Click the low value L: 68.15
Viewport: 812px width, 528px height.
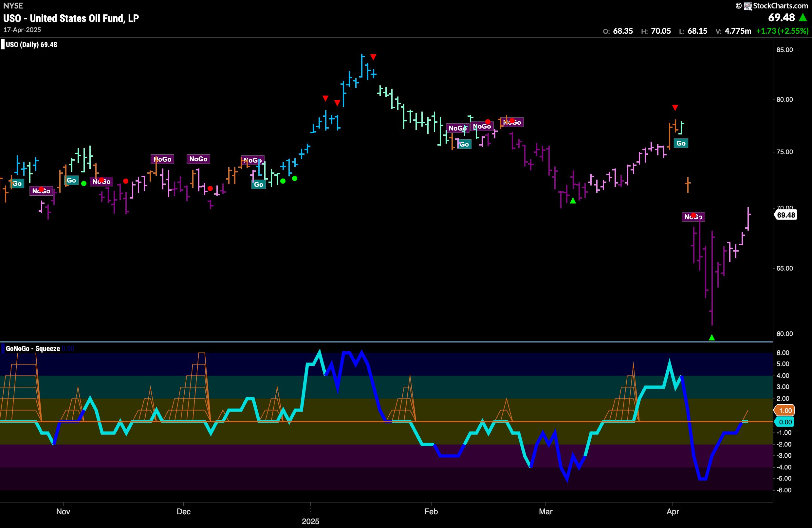point(693,31)
